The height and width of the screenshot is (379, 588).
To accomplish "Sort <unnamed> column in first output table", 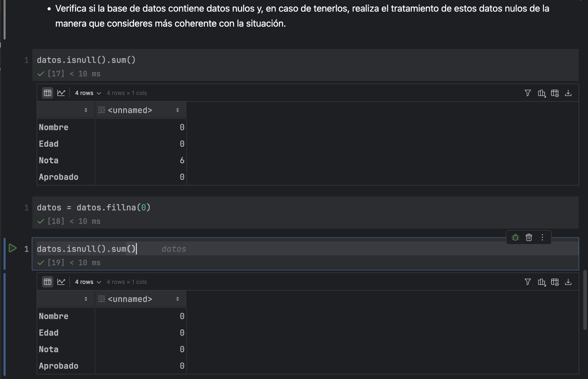I will pos(177,110).
